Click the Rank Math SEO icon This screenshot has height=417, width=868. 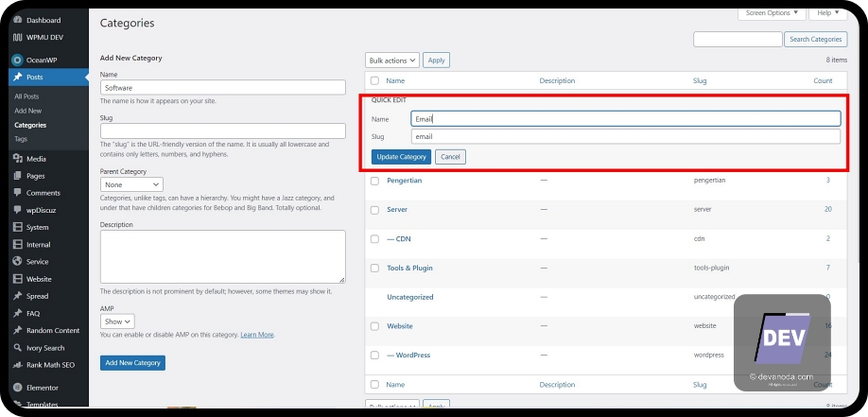tap(17, 365)
